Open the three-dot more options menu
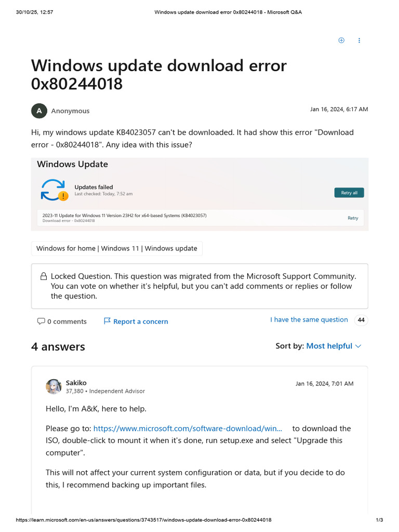The width and height of the screenshot is (399, 532). (x=359, y=41)
